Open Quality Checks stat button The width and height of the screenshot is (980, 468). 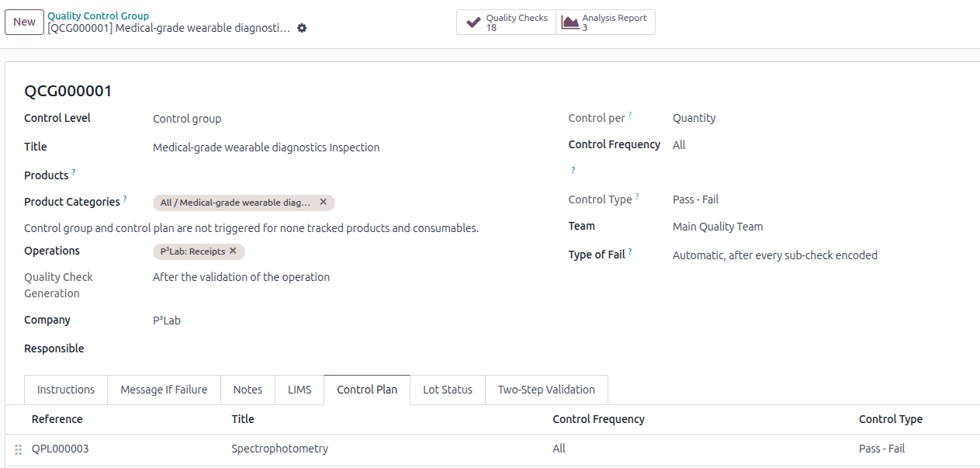(x=506, y=23)
